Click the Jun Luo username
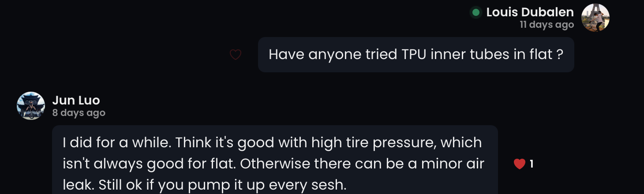 pyautogui.click(x=76, y=101)
